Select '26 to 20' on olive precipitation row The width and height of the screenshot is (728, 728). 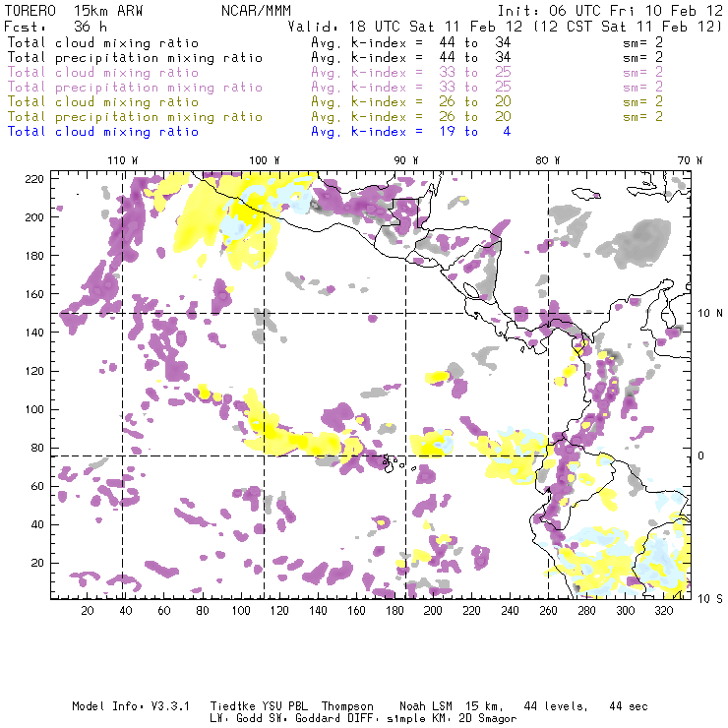tap(475, 116)
